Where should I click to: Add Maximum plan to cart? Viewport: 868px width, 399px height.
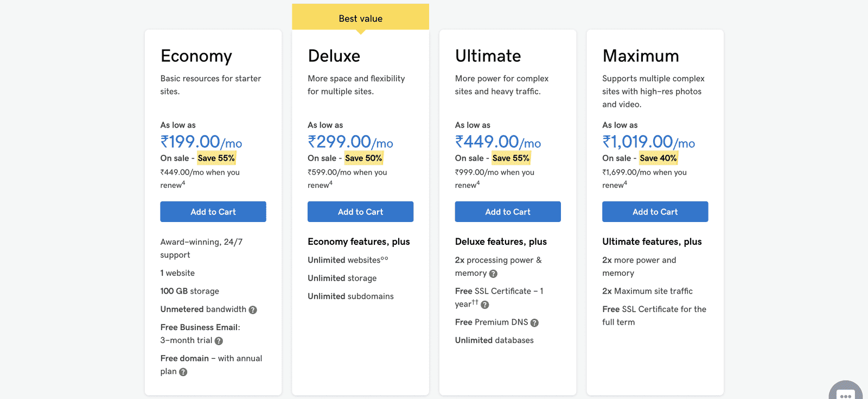click(x=655, y=212)
